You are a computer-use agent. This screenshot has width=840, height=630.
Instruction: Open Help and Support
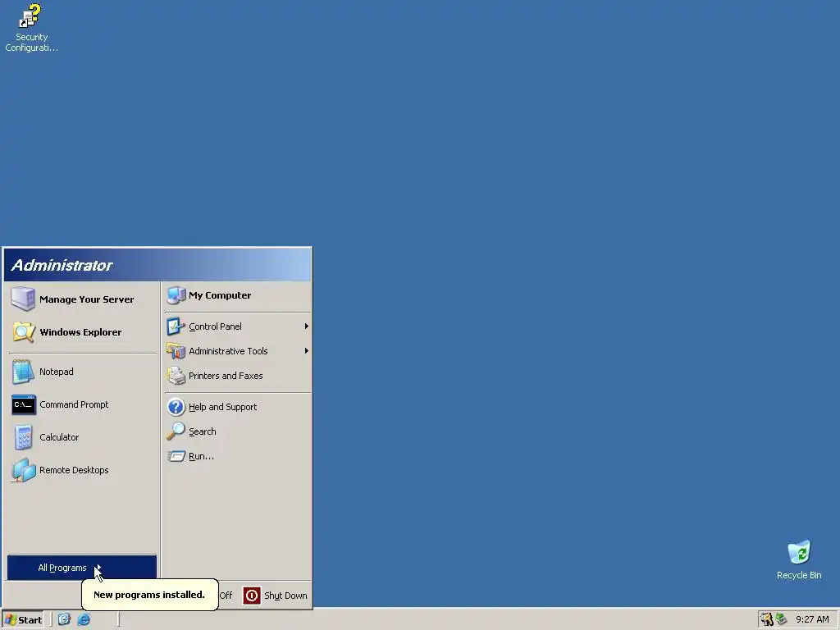pyautogui.click(x=237, y=407)
